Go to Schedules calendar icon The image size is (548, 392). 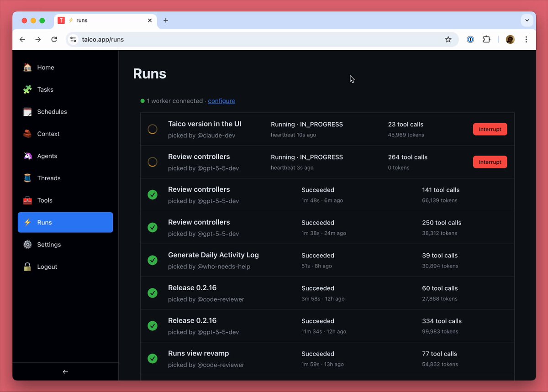pos(28,112)
